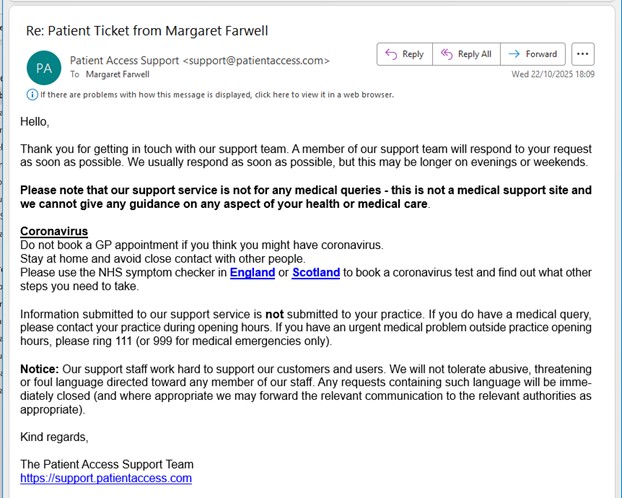Image resolution: width=622 pixels, height=498 pixels.
Task: Click the Reply arrow icon
Action: 389,54
